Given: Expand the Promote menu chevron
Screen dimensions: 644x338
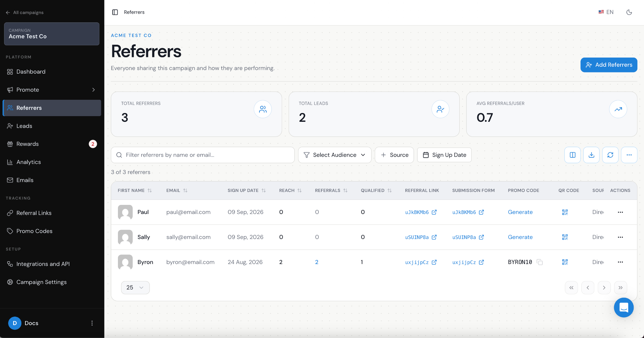Looking at the screenshot, I should coord(93,90).
